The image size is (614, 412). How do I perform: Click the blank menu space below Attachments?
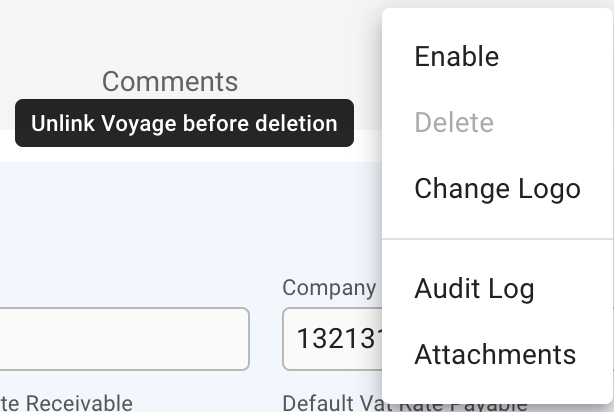tap(497, 390)
